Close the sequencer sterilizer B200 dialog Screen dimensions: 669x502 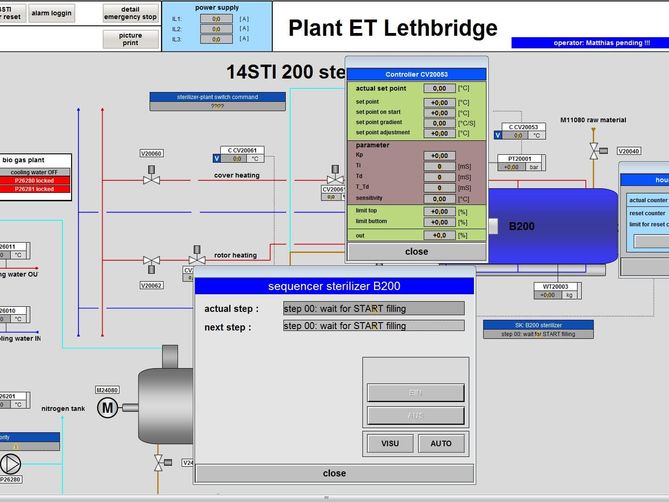click(x=334, y=473)
